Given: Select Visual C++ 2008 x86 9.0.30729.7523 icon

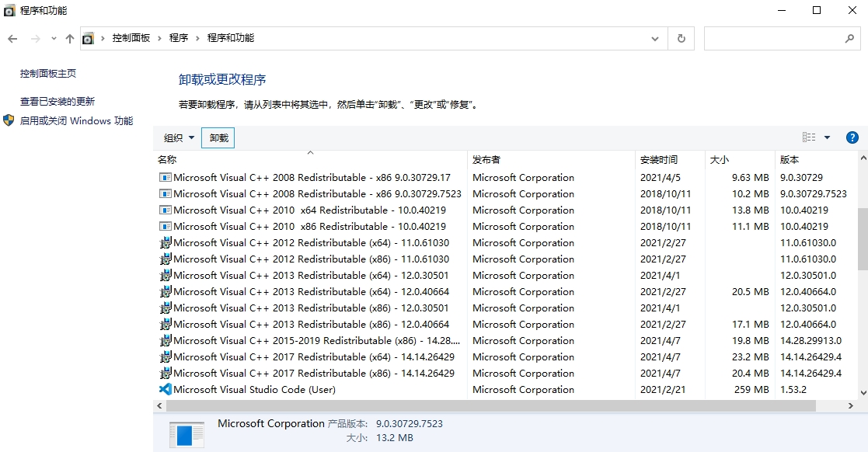Looking at the screenshot, I should 166,194.
